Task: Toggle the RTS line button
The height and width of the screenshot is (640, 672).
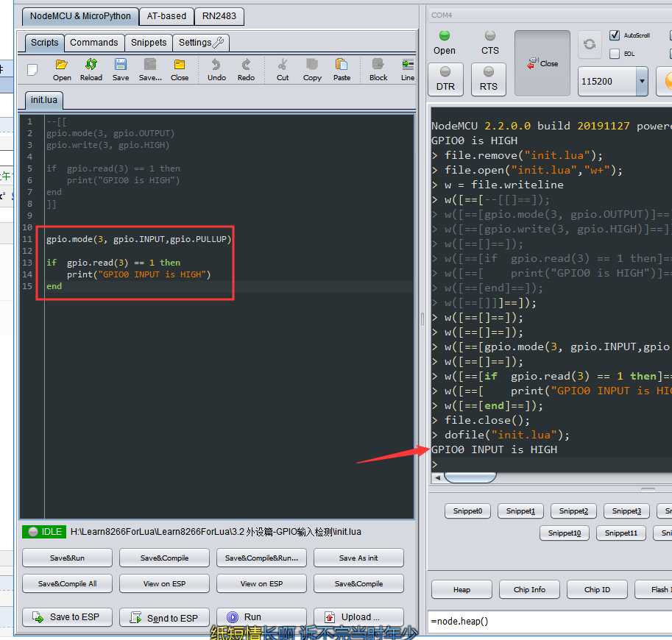Action: coord(489,79)
